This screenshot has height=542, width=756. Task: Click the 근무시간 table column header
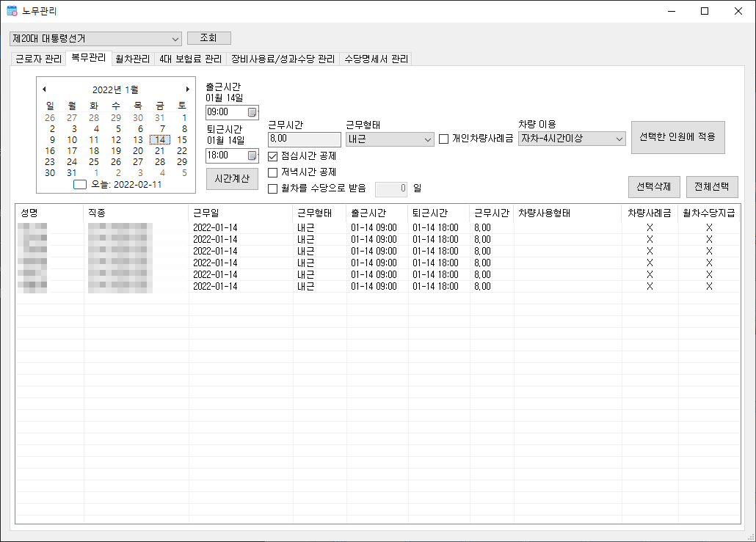click(x=492, y=213)
